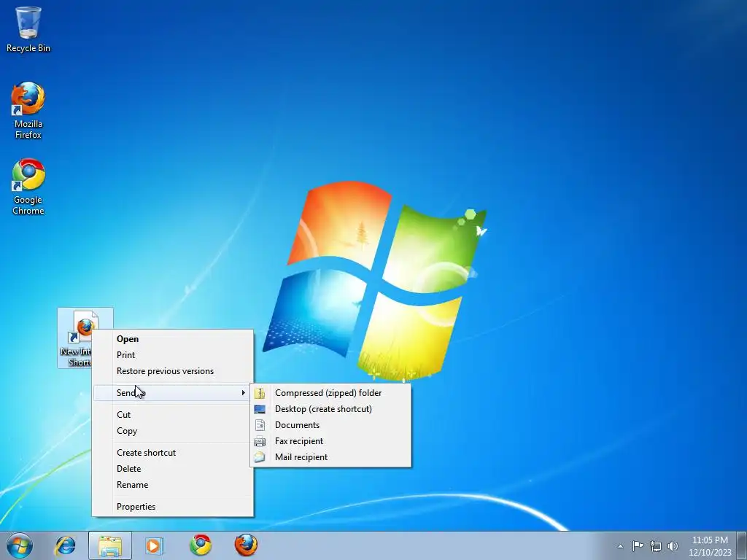Send to Desktop (create shortcut)

point(330,410)
